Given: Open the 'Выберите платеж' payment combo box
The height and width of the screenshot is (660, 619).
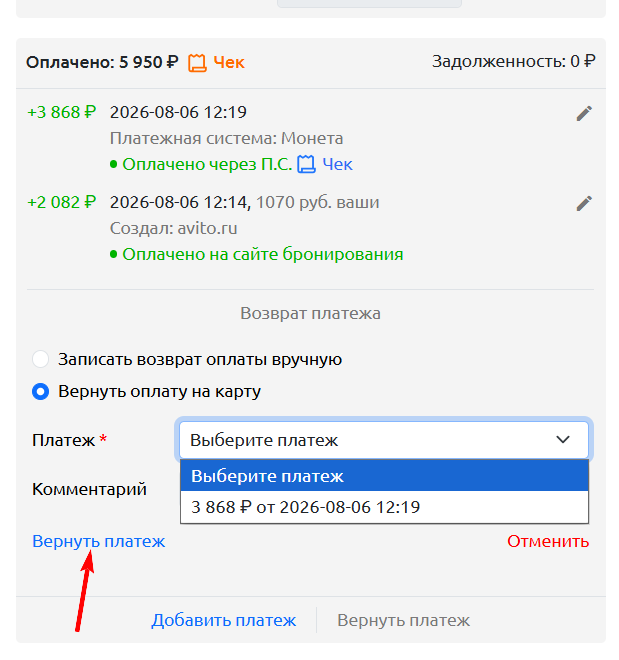Looking at the screenshot, I should point(384,440).
